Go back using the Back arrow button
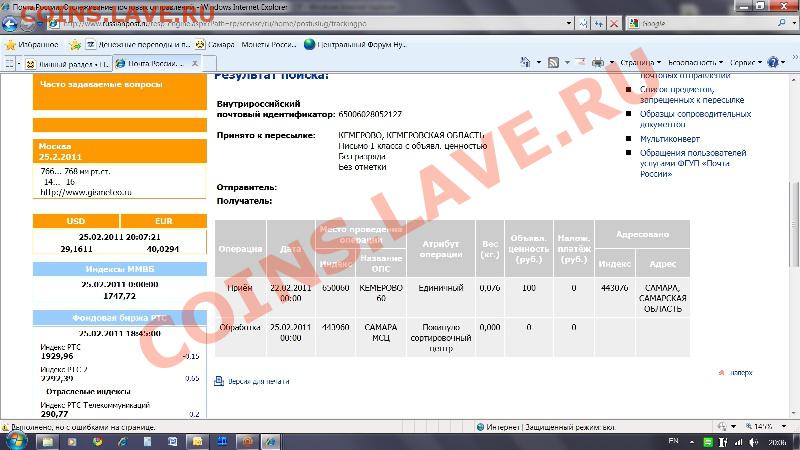 click(x=9, y=23)
